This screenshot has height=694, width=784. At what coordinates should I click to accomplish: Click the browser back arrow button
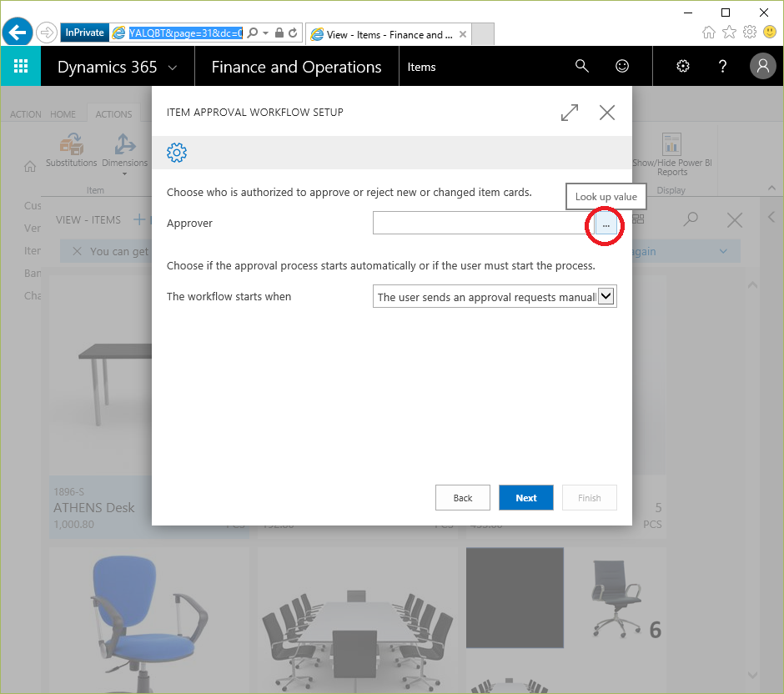18,33
